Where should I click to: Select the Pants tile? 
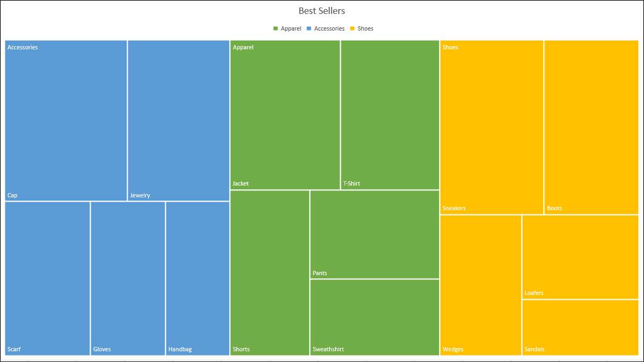point(374,233)
